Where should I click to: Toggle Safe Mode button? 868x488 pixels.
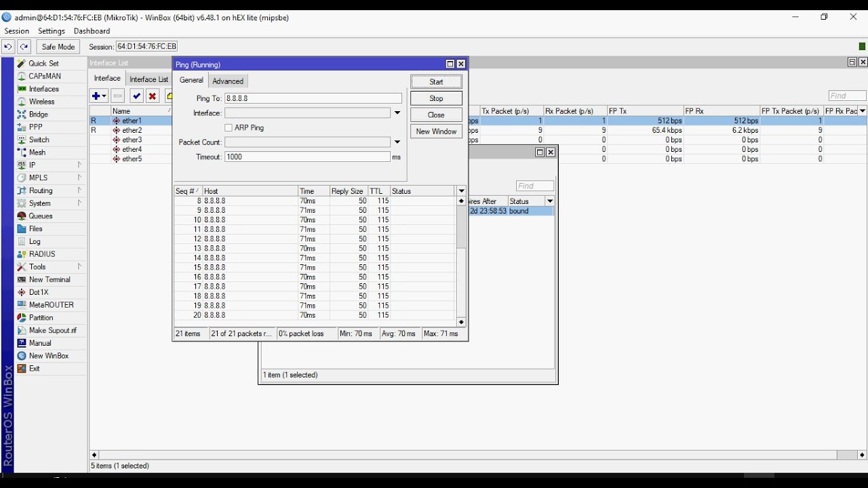coord(58,47)
